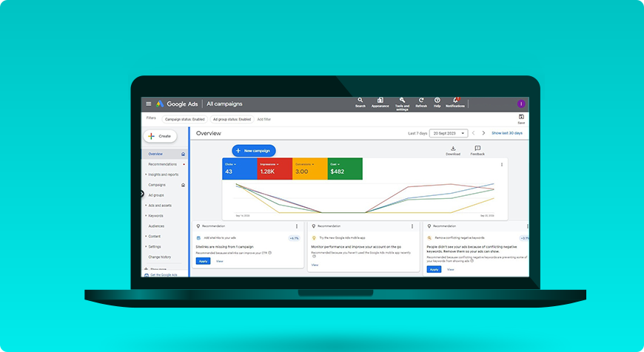
Task: Refresh the campaign data
Action: click(x=421, y=103)
